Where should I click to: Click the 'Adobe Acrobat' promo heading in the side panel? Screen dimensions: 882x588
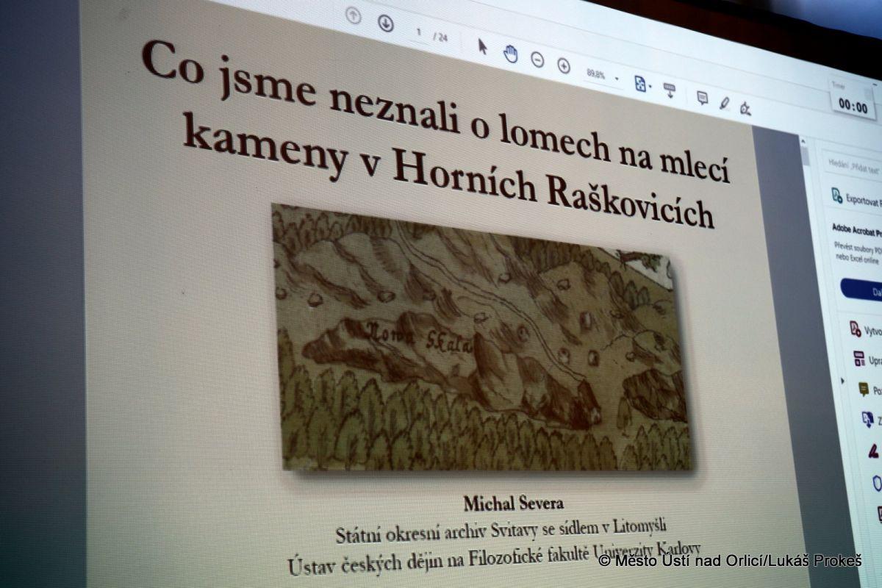click(x=856, y=229)
